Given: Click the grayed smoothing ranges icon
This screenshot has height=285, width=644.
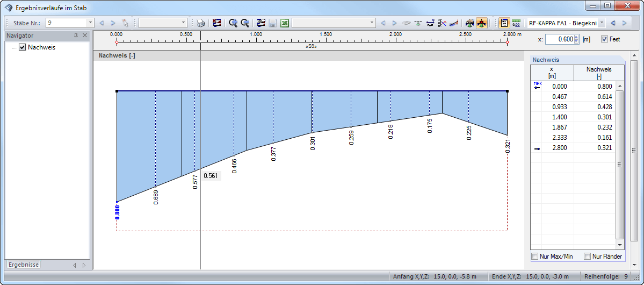Looking at the screenshot, I should pos(407,23).
